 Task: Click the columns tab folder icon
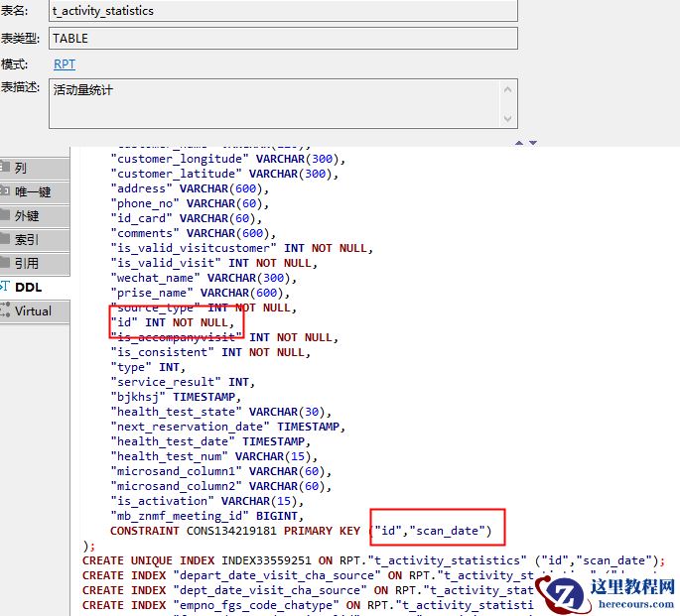(x=5, y=167)
